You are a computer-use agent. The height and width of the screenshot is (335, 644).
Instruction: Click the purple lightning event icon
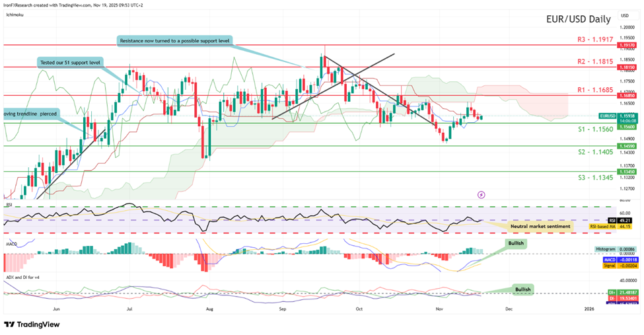coord(481,195)
